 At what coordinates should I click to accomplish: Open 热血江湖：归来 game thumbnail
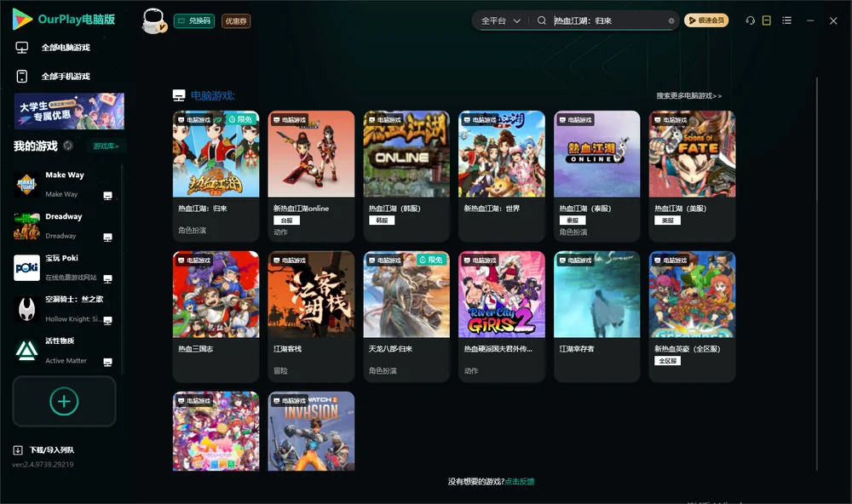(216, 154)
